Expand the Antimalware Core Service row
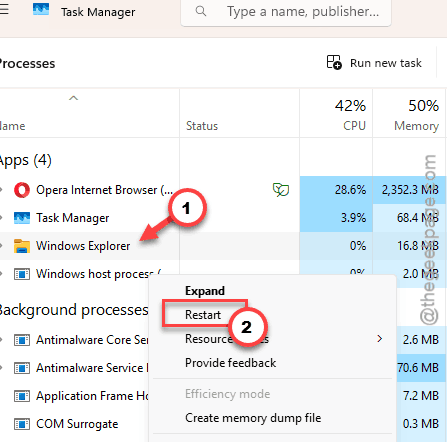This screenshot has height=442, width=447. click(x=1, y=340)
